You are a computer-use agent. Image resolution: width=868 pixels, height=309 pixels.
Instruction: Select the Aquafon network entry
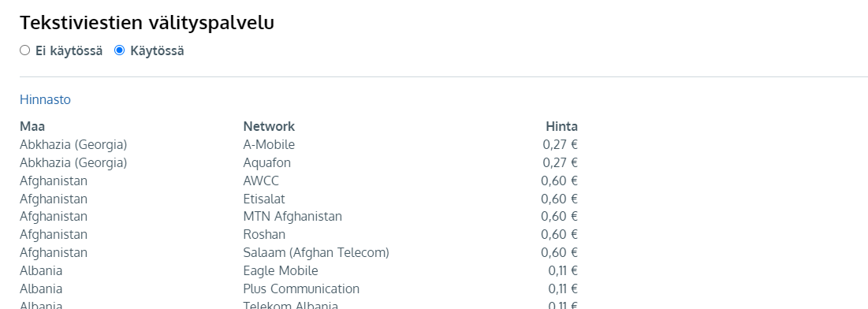click(266, 163)
